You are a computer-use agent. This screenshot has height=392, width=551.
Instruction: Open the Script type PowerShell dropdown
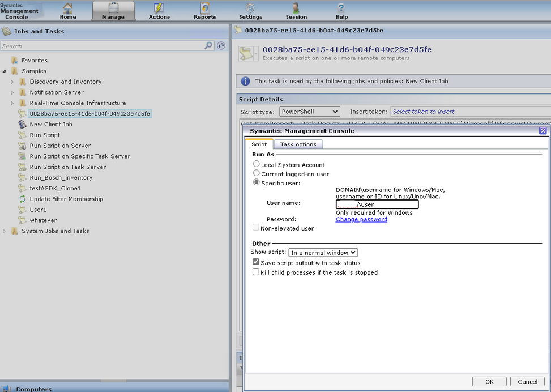click(310, 112)
